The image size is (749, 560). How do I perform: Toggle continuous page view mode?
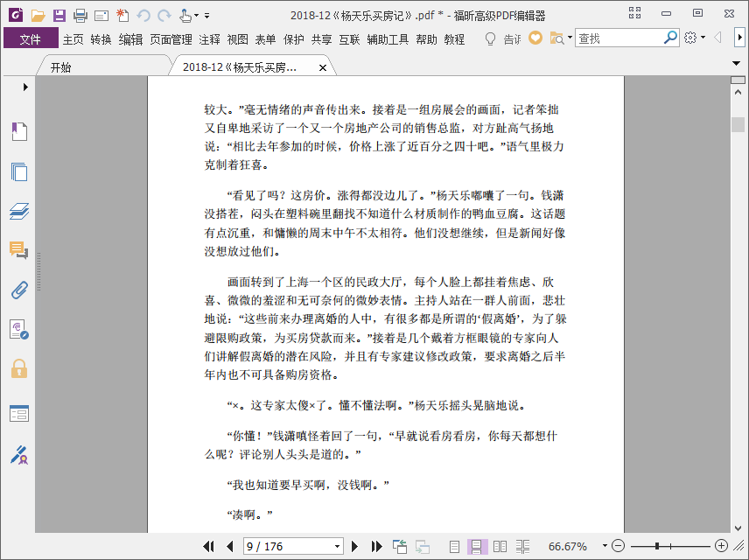coord(477,546)
